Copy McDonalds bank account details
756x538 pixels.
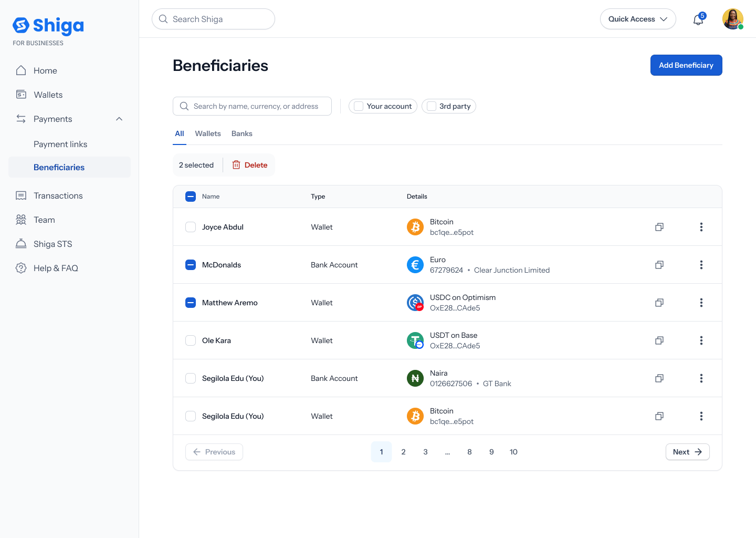[x=659, y=265]
